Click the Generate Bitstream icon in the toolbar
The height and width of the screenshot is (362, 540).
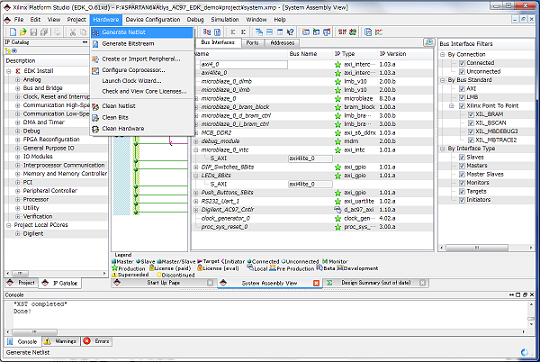pos(217,32)
